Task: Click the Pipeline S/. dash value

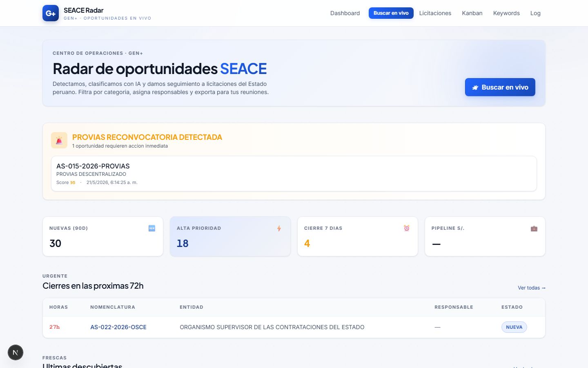Action: pos(437,244)
